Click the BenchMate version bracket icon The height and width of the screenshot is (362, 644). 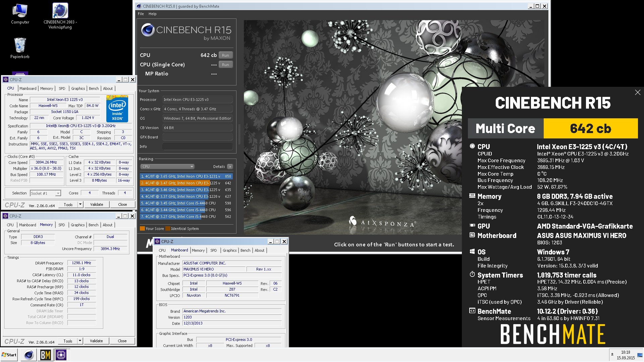(472, 311)
